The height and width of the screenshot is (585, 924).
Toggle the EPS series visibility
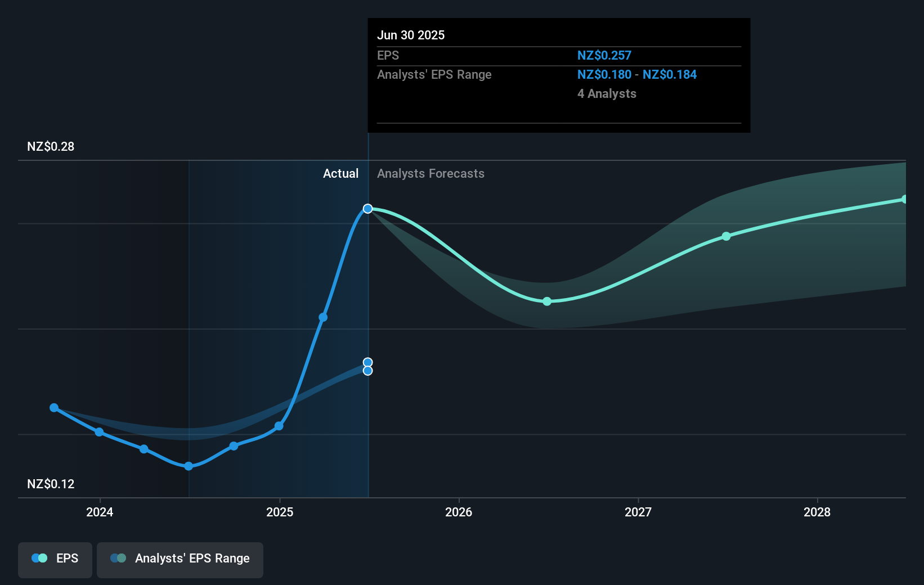pyautogui.click(x=55, y=560)
